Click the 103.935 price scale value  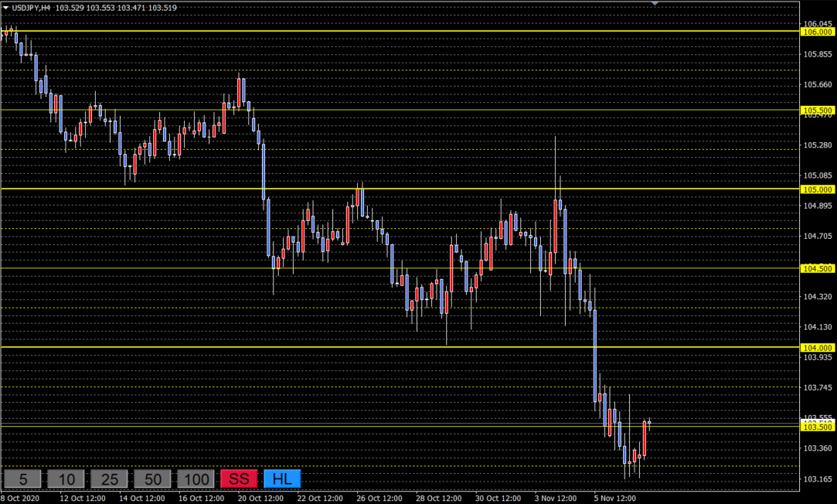pyautogui.click(x=818, y=357)
